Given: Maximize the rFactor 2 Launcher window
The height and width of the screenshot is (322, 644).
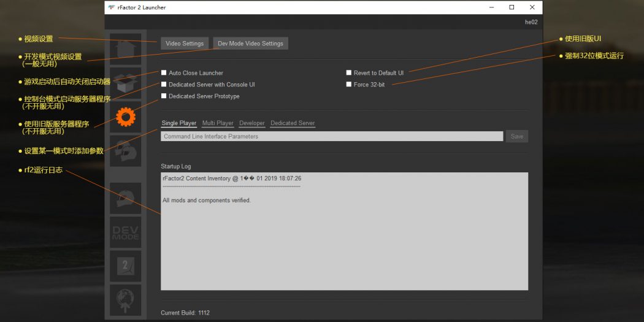Looking at the screenshot, I should click(512, 7).
